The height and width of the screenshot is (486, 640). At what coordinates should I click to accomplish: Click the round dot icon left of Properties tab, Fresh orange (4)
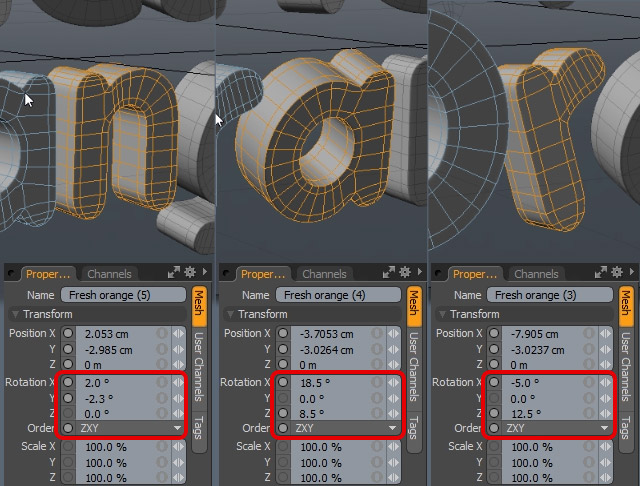pos(227,273)
